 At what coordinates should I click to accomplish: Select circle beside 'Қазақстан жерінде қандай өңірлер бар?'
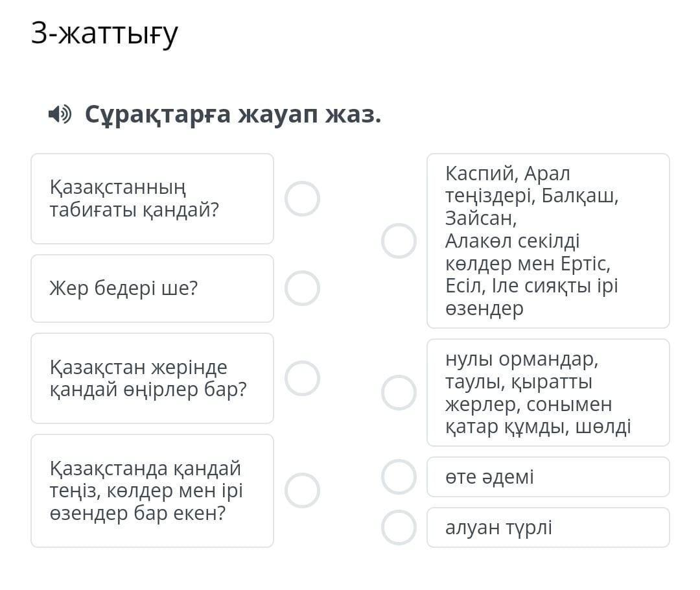pyautogui.click(x=302, y=379)
